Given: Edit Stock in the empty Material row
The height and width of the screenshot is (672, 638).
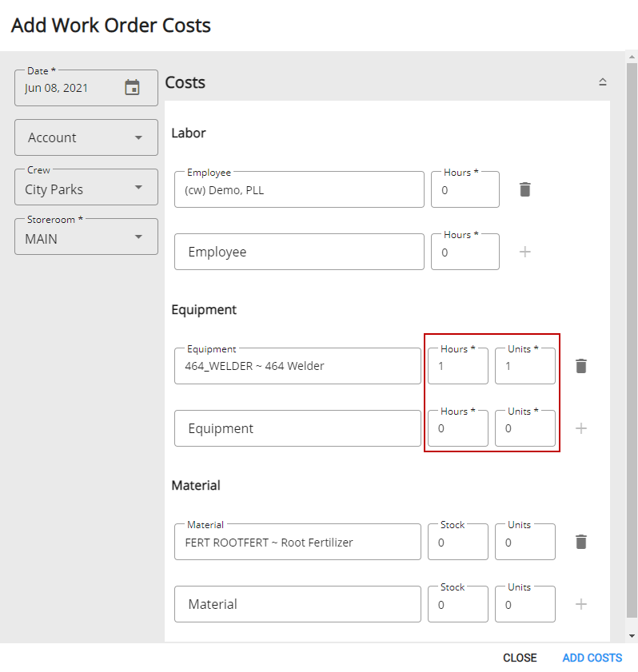Looking at the screenshot, I should 458,604.
